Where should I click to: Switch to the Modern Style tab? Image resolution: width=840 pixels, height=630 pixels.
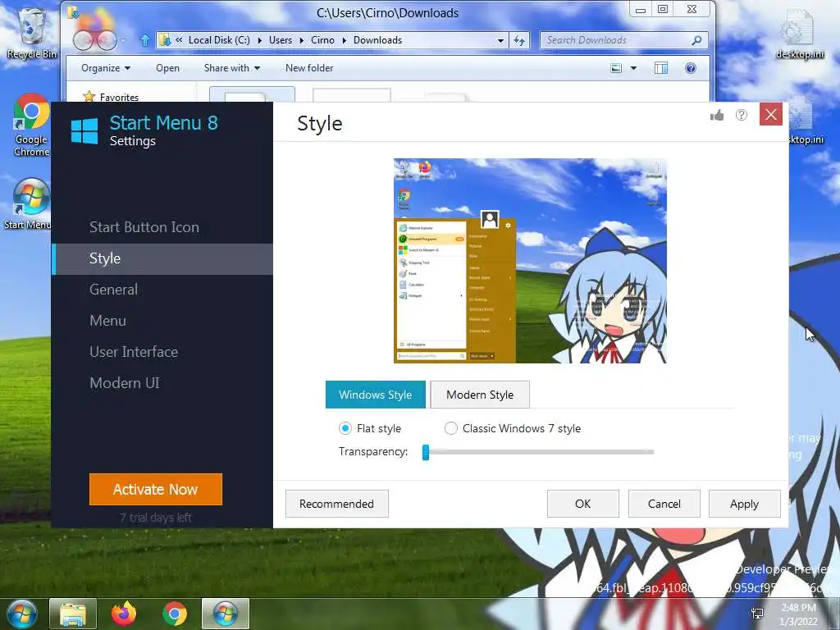click(480, 395)
